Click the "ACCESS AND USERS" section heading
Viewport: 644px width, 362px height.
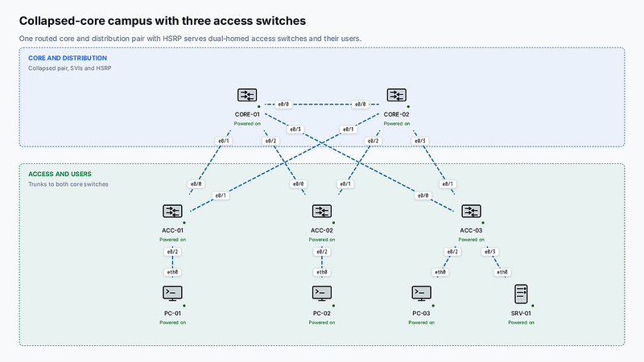coord(60,175)
